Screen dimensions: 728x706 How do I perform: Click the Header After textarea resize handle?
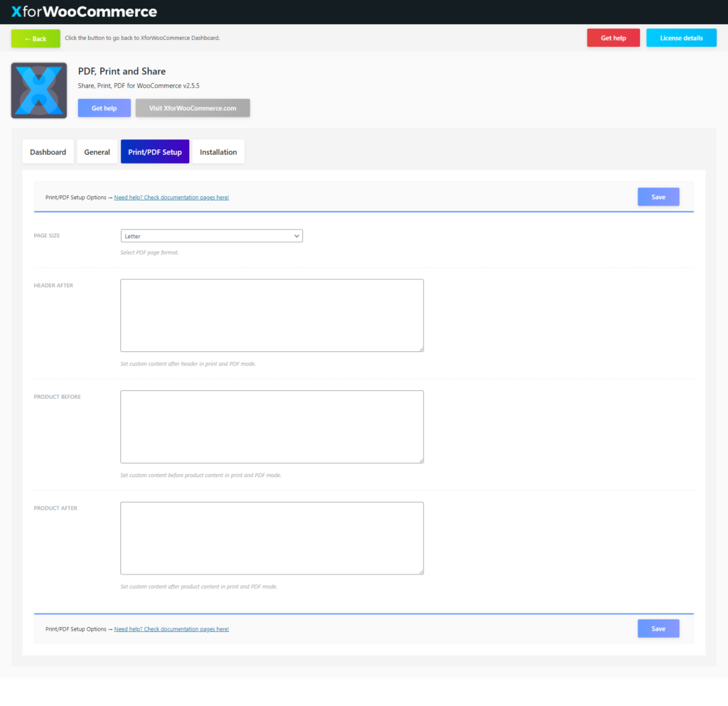421,349
